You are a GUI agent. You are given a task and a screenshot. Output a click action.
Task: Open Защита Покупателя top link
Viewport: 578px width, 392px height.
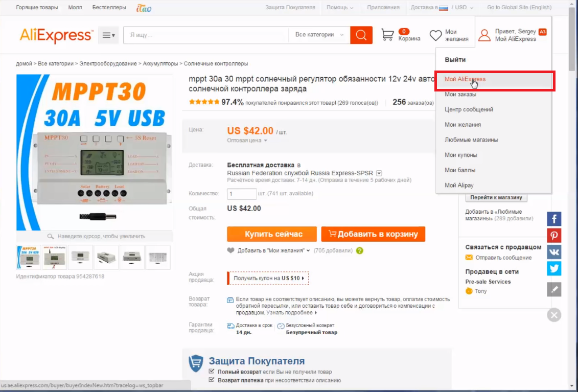(290, 7)
